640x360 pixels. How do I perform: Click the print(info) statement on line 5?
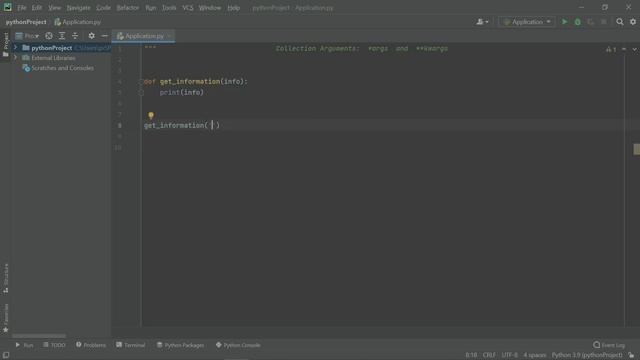point(182,93)
